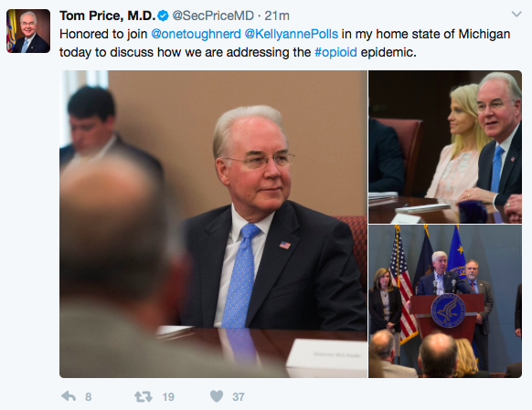Expand the tweet options chevron
The height and width of the screenshot is (410, 532).
(x=516, y=15)
